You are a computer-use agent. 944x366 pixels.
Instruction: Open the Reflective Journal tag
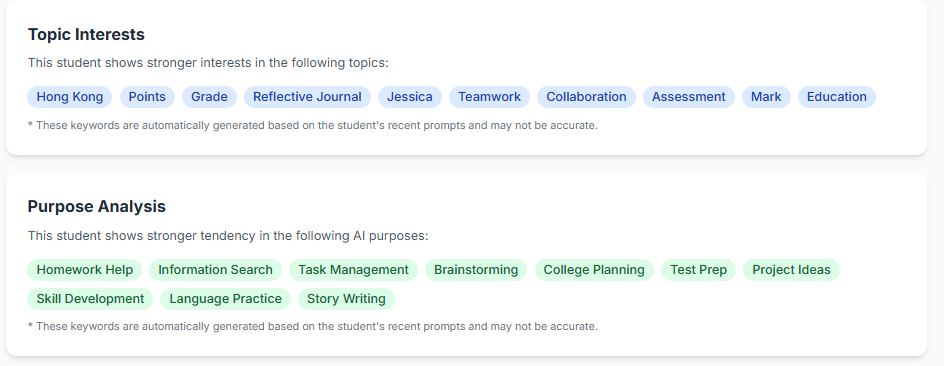(307, 97)
